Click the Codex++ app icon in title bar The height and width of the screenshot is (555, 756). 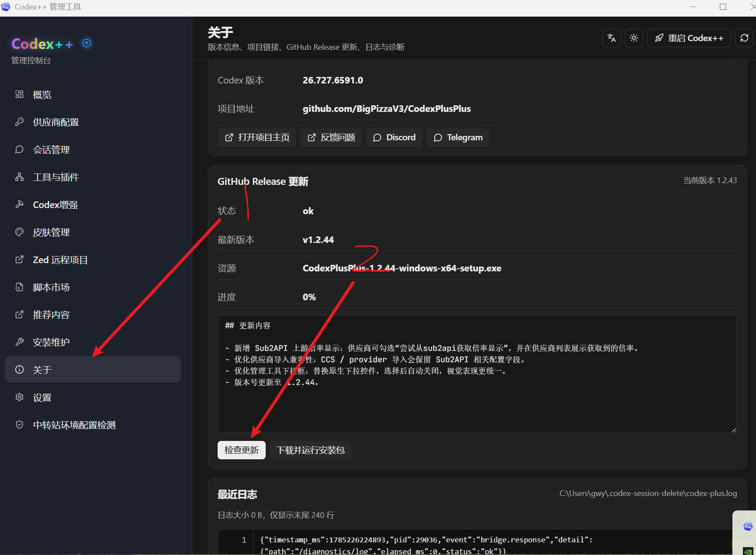coord(6,7)
